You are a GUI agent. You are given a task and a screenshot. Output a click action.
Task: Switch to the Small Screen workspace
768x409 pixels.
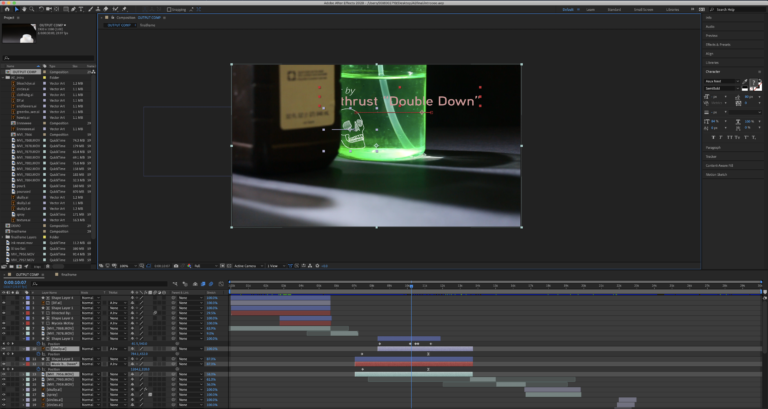coord(643,10)
